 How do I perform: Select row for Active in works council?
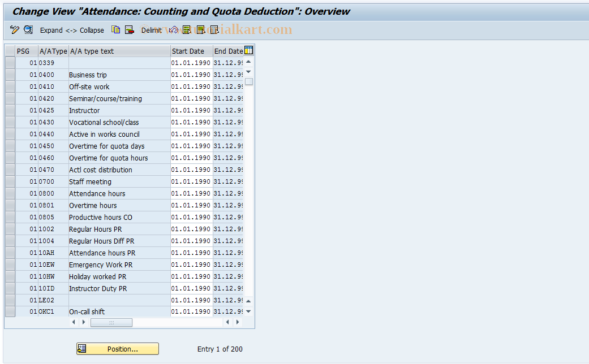(10, 134)
